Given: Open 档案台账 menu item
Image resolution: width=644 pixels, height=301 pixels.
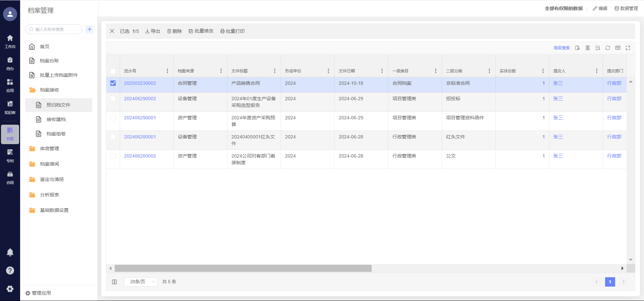Looking at the screenshot, I should click(x=49, y=61).
